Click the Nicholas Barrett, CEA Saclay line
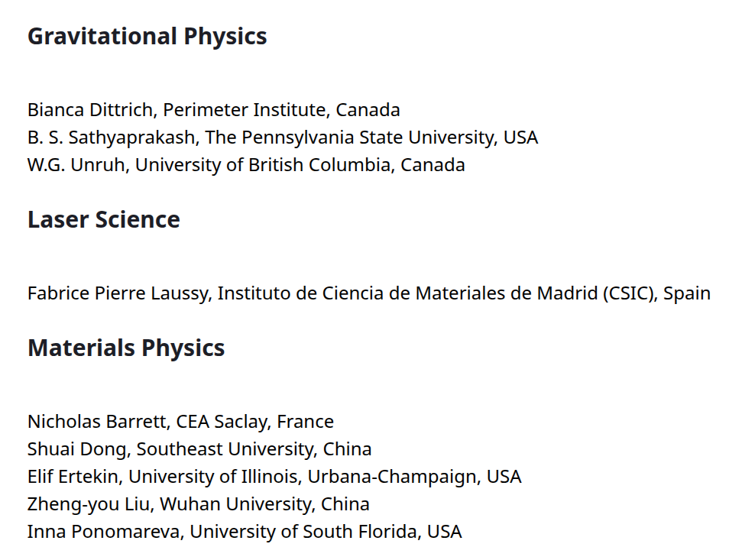742x560 pixels. point(180,422)
